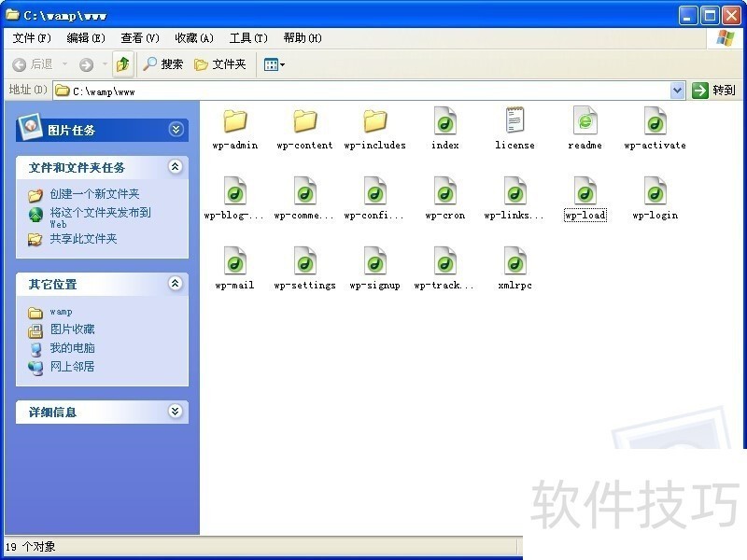The image size is (747, 560).
Task: Close the Explorer window
Action: coord(731,16)
